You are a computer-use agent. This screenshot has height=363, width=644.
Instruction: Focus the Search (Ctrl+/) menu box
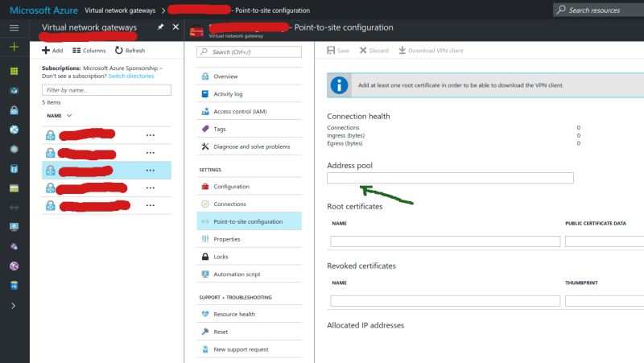249,52
